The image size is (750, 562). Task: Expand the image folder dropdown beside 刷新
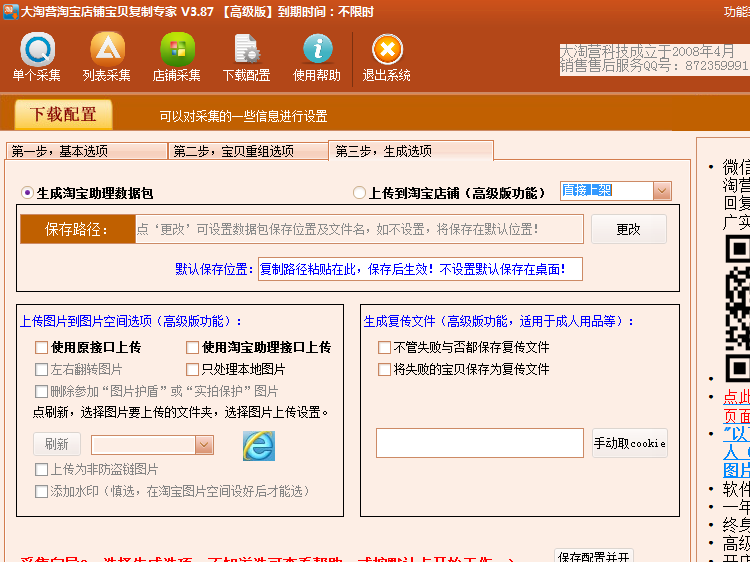pyautogui.click(x=204, y=445)
